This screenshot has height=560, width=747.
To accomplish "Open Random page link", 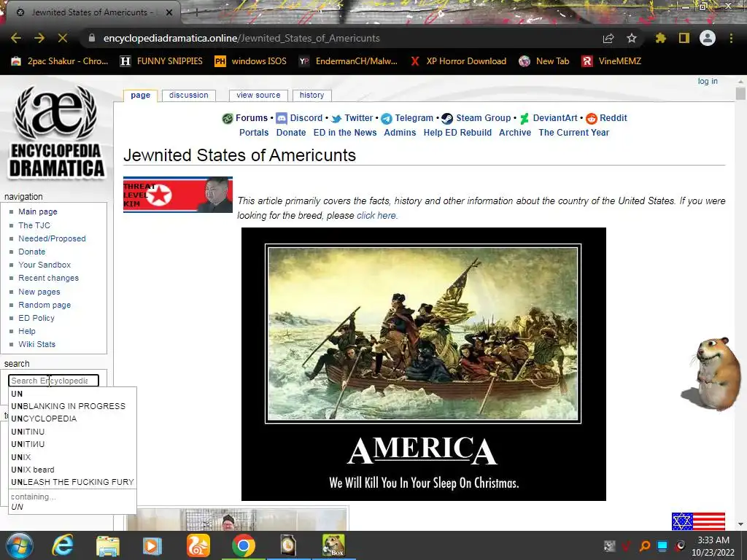I will (44, 305).
